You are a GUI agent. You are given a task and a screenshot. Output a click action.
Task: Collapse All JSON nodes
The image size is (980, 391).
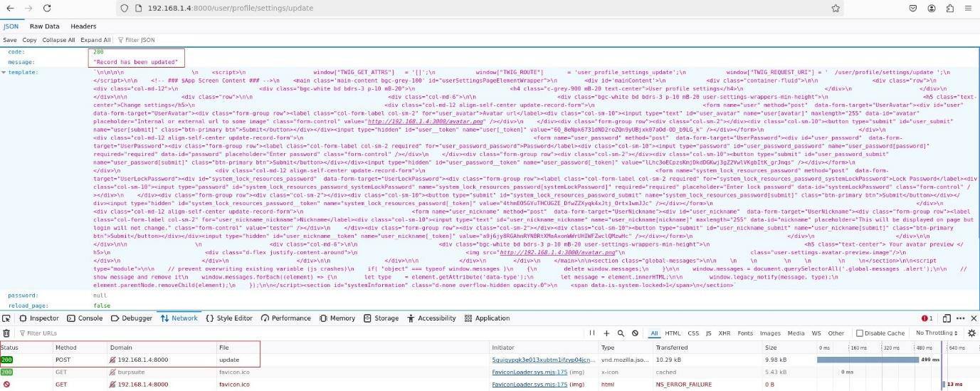pyautogui.click(x=58, y=40)
